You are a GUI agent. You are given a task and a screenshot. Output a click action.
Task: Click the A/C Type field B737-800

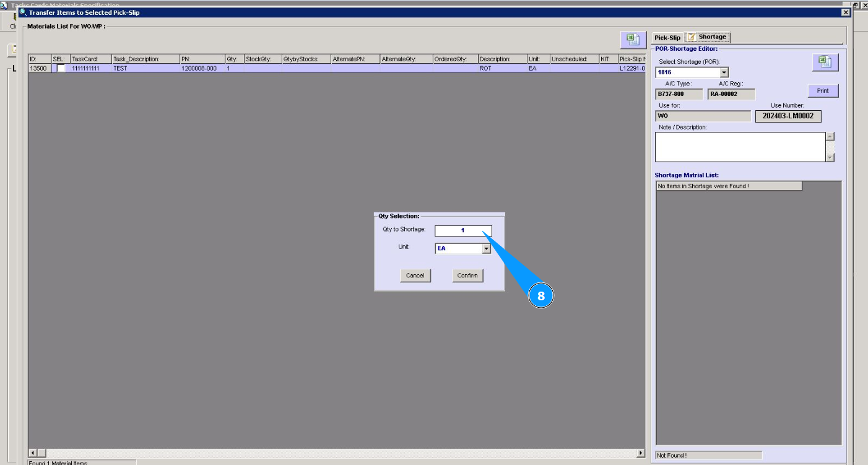tap(679, 95)
